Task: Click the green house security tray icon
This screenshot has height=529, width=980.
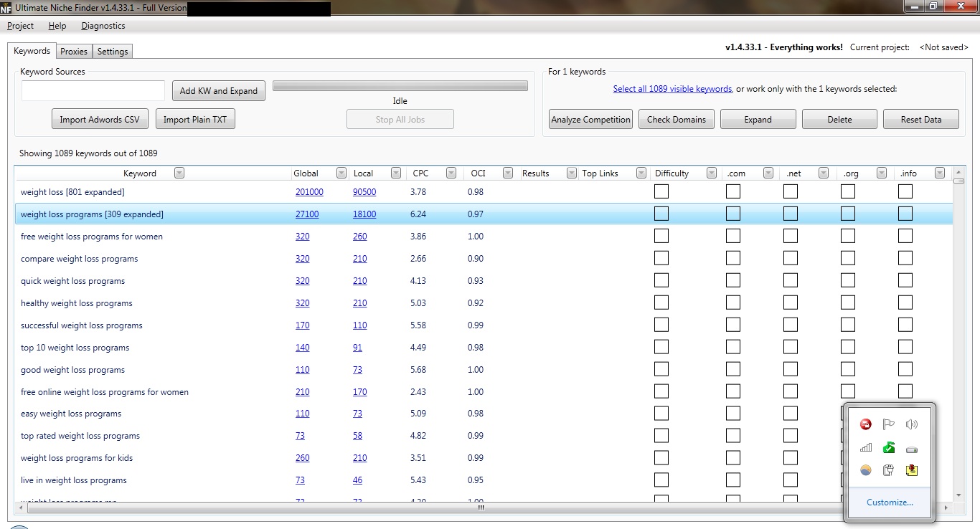Action: (x=889, y=447)
